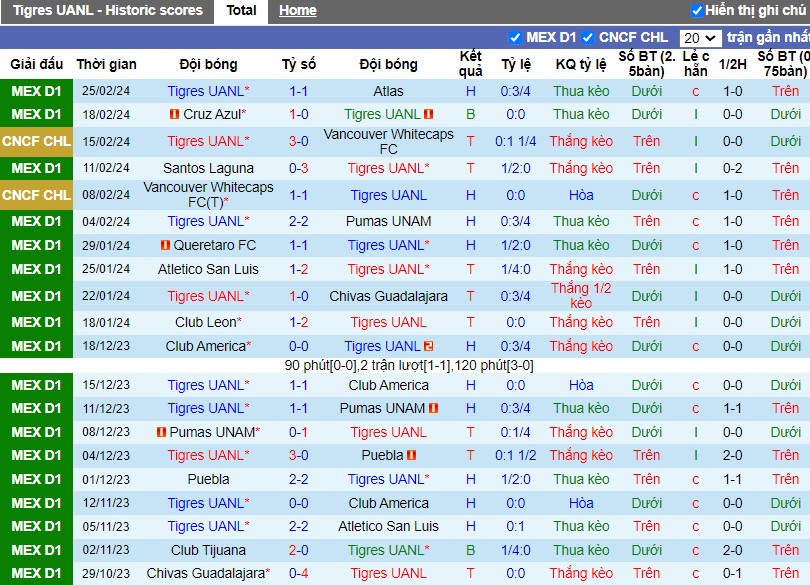The height and width of the screenshot is (585, 810).
Task: Open the Club Leon team link
Action: tap(208, 322)
